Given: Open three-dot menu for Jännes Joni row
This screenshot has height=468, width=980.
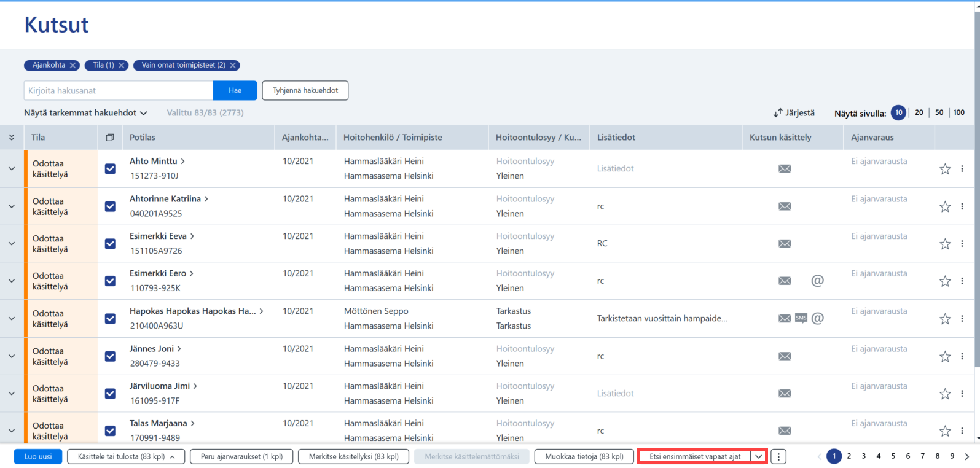Looking at the screenshot, I should coord(962,356).
